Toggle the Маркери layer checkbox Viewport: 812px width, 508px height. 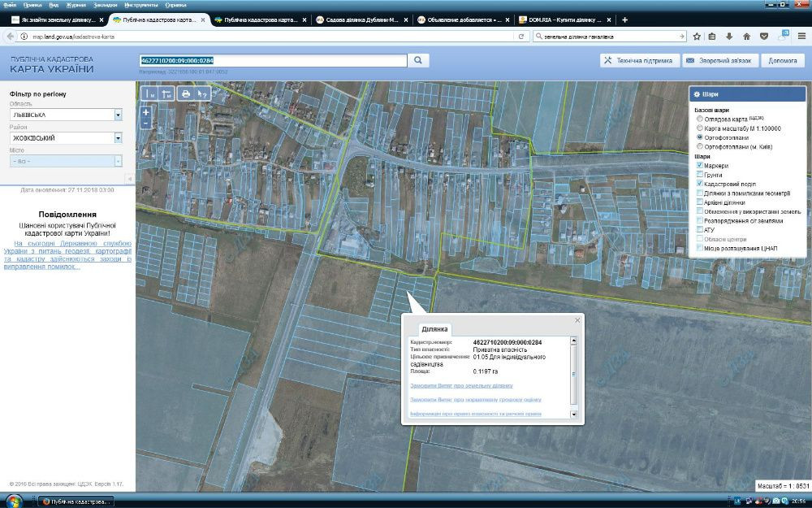tap(700, 166)
